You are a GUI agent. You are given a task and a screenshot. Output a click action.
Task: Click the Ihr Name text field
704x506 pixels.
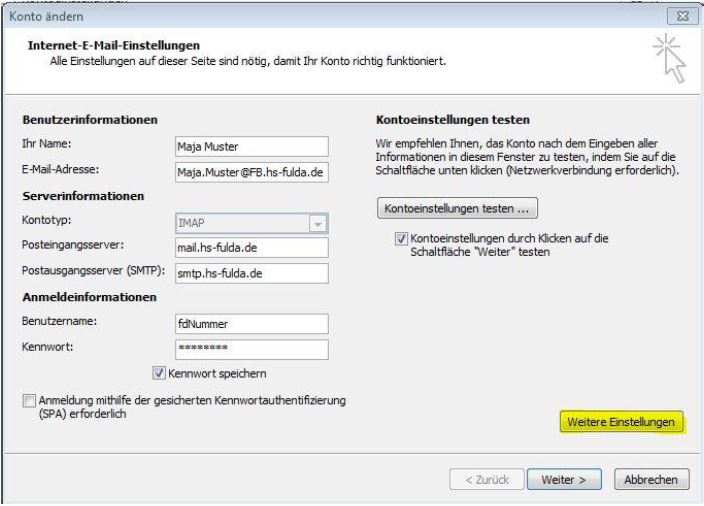pos(246,144)
